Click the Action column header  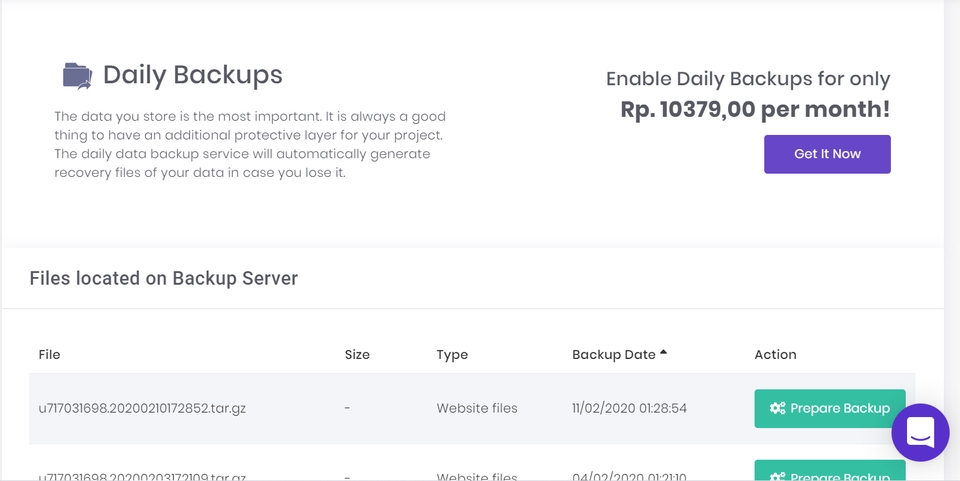775,355
